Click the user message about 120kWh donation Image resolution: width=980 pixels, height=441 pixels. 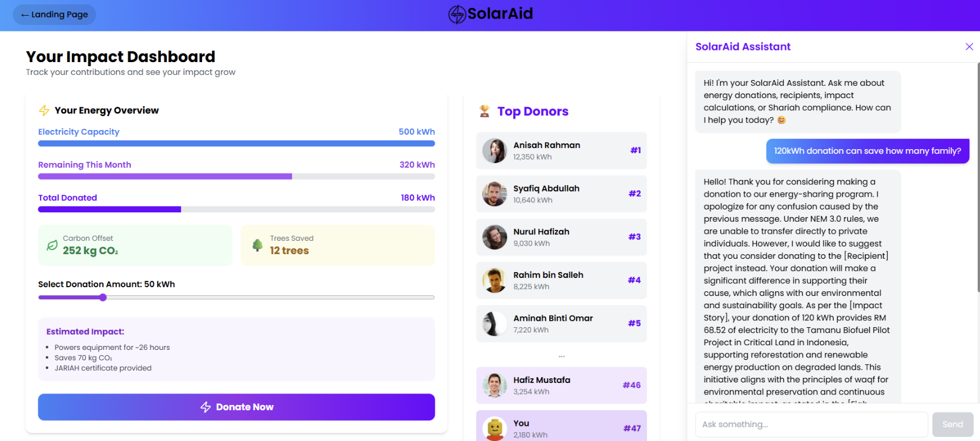(867, 151)
